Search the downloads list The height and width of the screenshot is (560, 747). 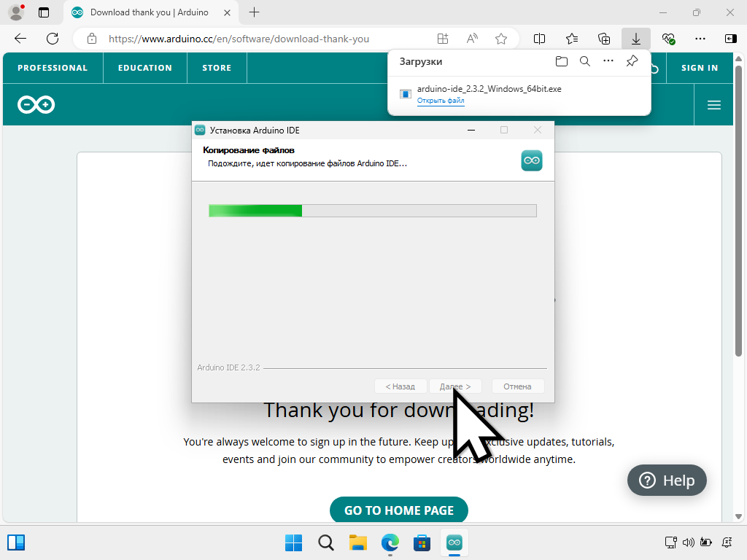pos(585,61)
